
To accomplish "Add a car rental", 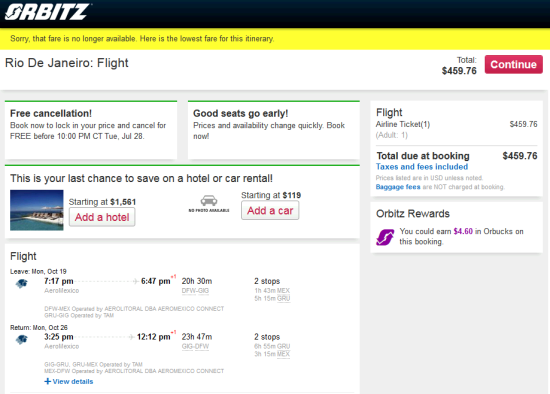I will [270, 211].
